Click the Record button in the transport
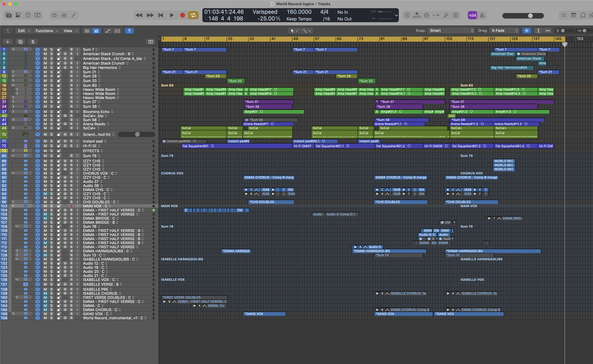The image size is (593, 364). point(182,15)
